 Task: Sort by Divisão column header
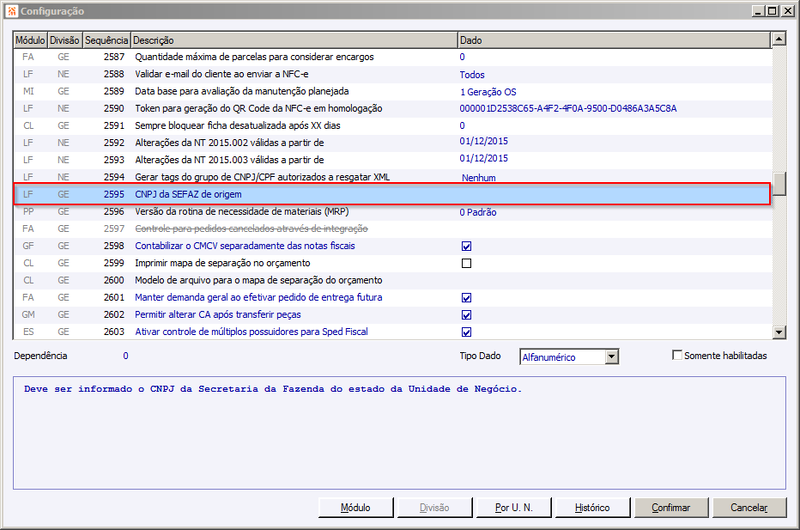[64, 40]
